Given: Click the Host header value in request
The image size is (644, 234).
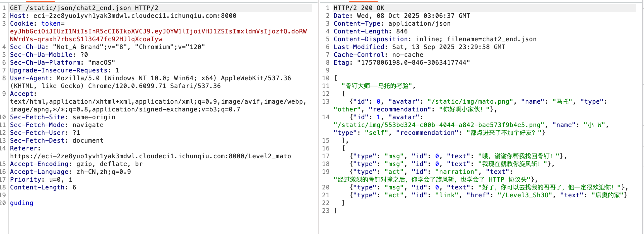Looking at the screenshot, I should click(134, 16).
